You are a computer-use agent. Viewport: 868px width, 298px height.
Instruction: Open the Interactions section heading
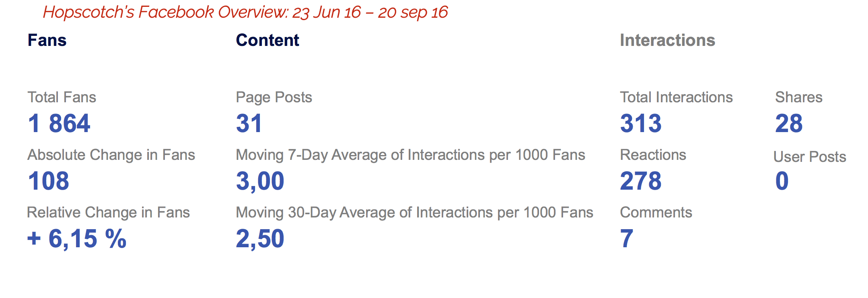[667, 40]
